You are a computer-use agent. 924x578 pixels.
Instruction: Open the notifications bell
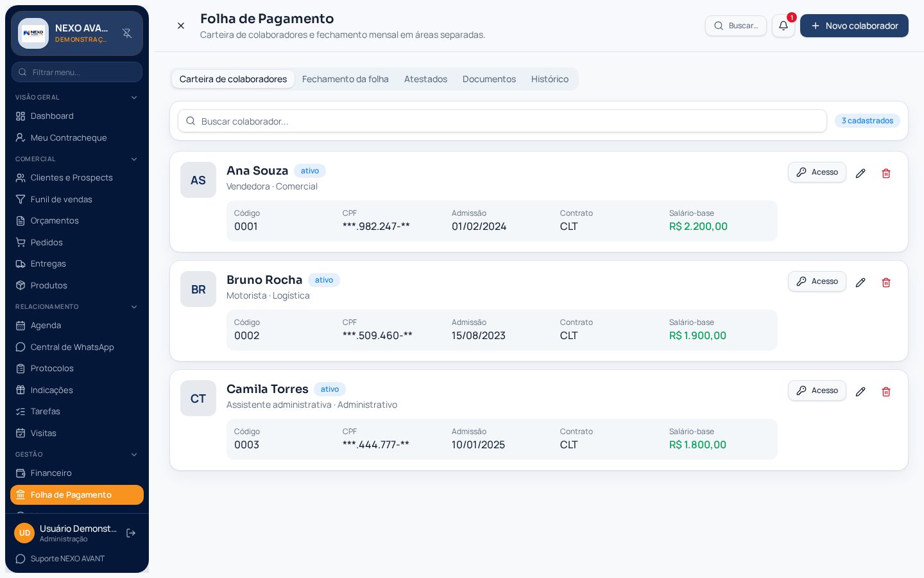click(x=783, y=26)
